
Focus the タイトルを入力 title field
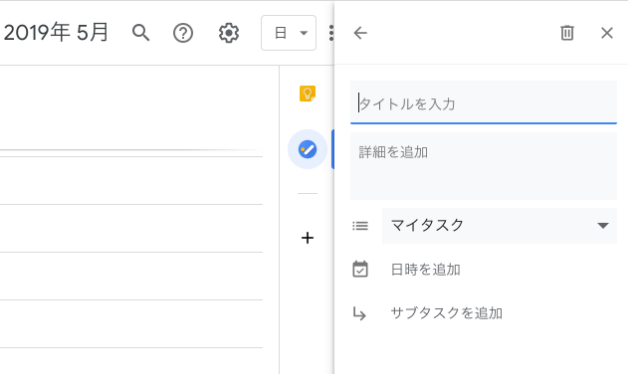tap(483, 103)
